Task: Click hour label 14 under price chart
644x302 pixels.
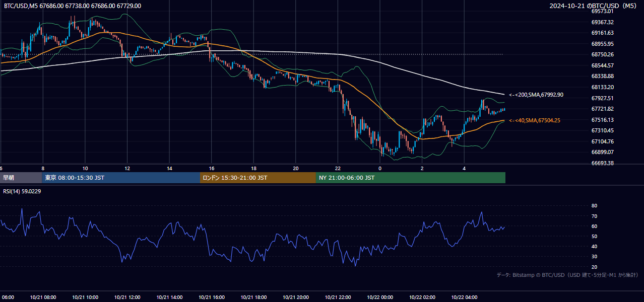Action: (x=169, y=168)
